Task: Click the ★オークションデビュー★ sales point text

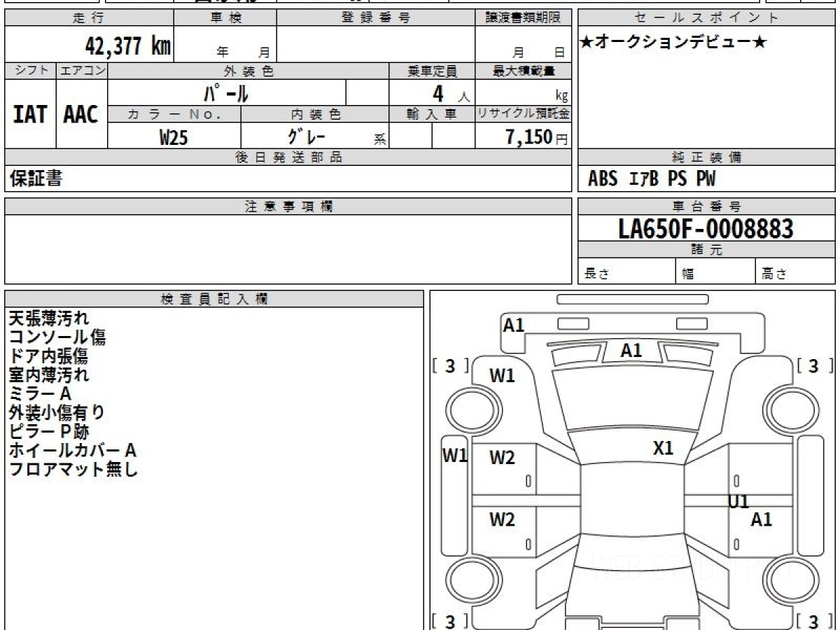Action: point(673,43)
